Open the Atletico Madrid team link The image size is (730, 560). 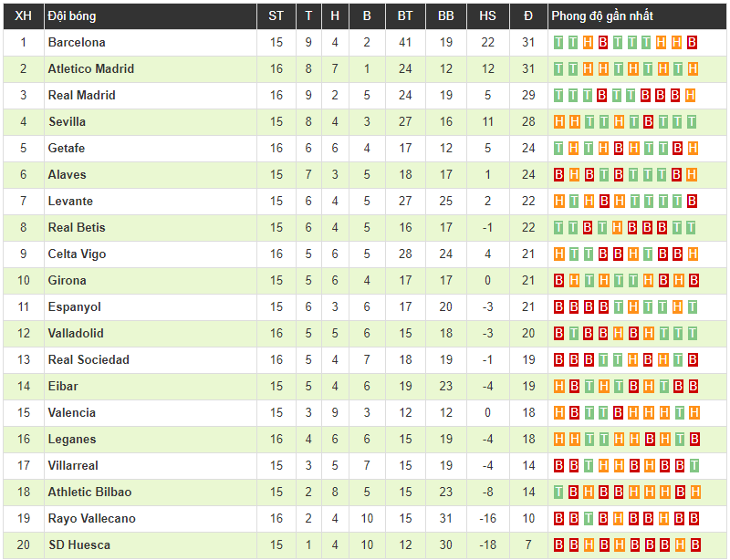(x=90, y=69)
